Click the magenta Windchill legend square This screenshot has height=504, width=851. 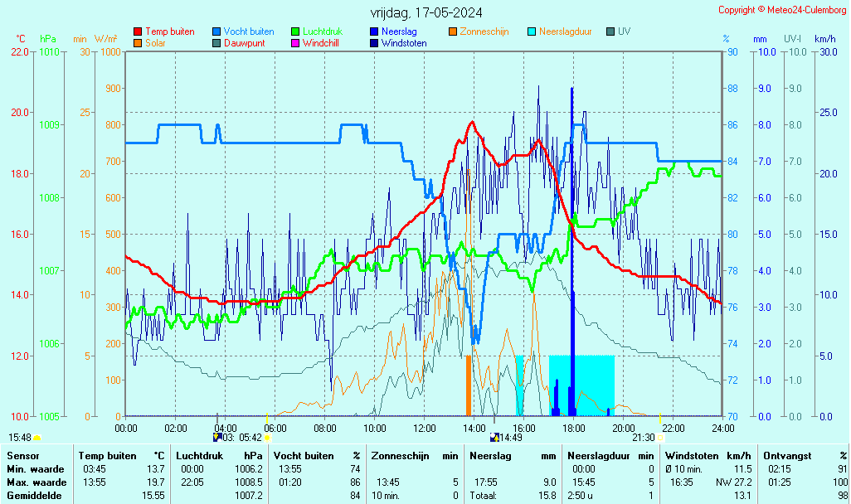(x=295, y=43)
